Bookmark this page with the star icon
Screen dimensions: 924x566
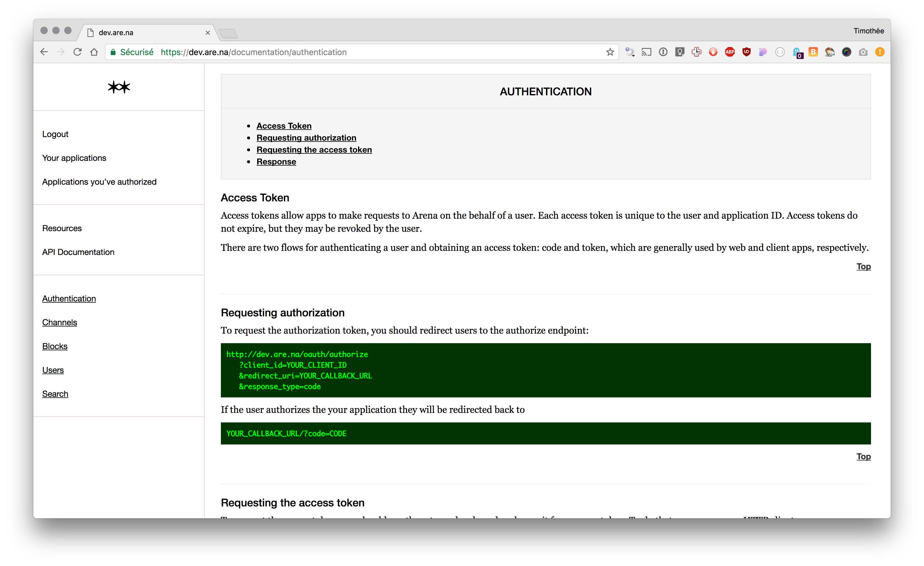610,52
